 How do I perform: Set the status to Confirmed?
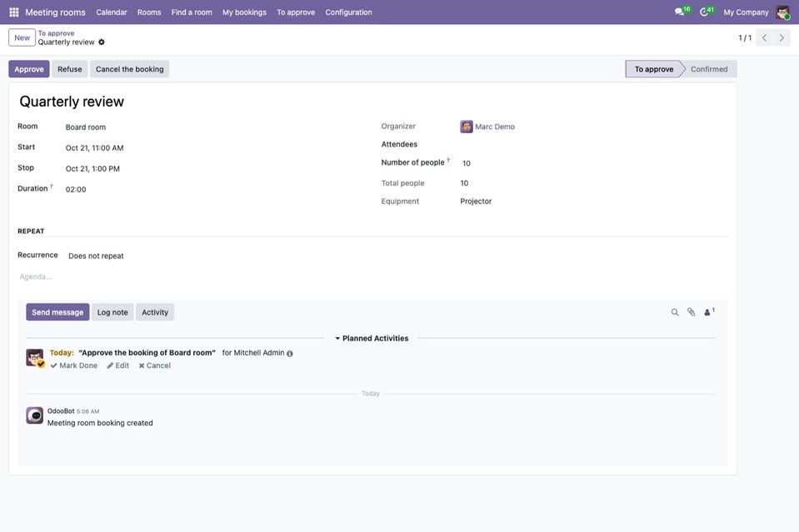[x=709, y=69]
